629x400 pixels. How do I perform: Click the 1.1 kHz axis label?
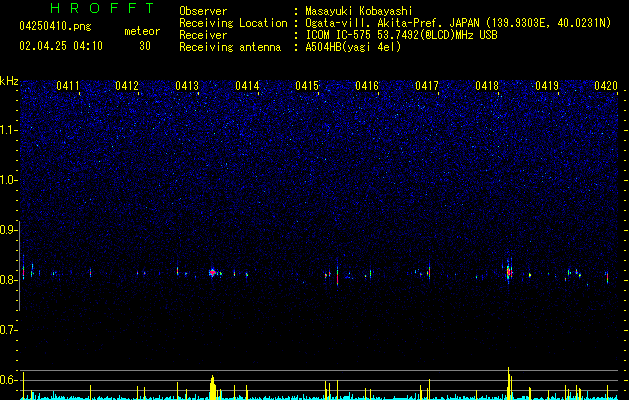(x=8, y=130)
